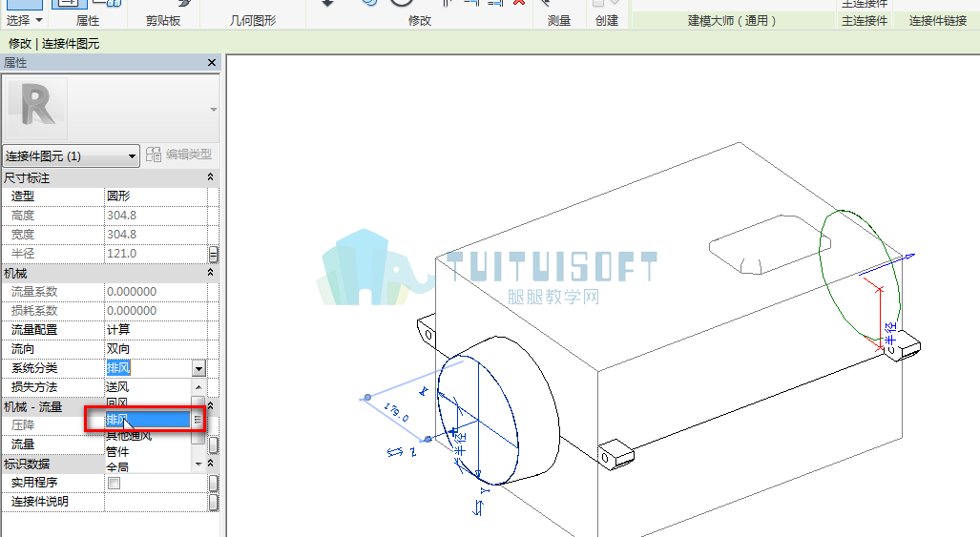Click the 测量 ribbon panel label
Screen dimensions: 980x537
[x=559, y=21]
